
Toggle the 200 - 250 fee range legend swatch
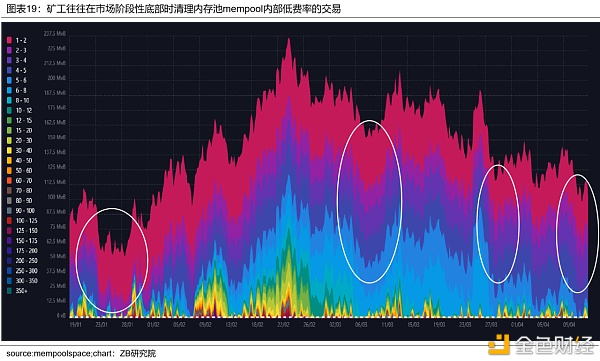coord(10,261)
